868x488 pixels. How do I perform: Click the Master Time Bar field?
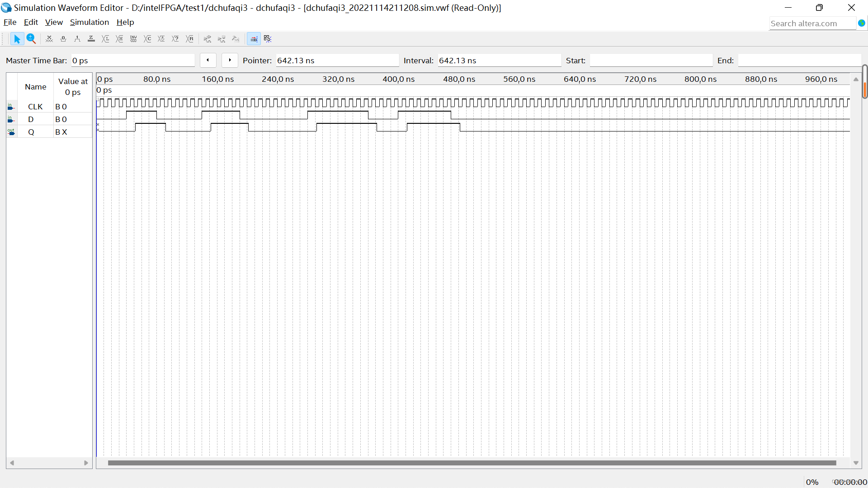[x=133, y=61]
